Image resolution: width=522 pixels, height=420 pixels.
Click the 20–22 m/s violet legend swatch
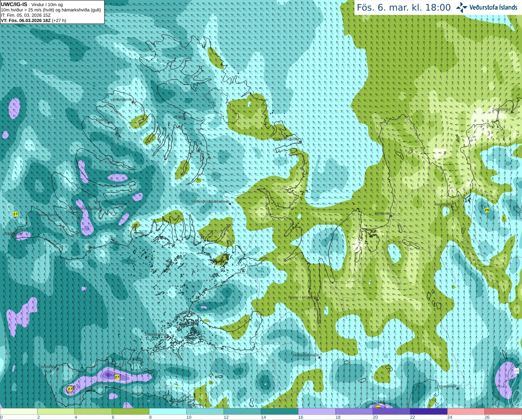point(391,411)
